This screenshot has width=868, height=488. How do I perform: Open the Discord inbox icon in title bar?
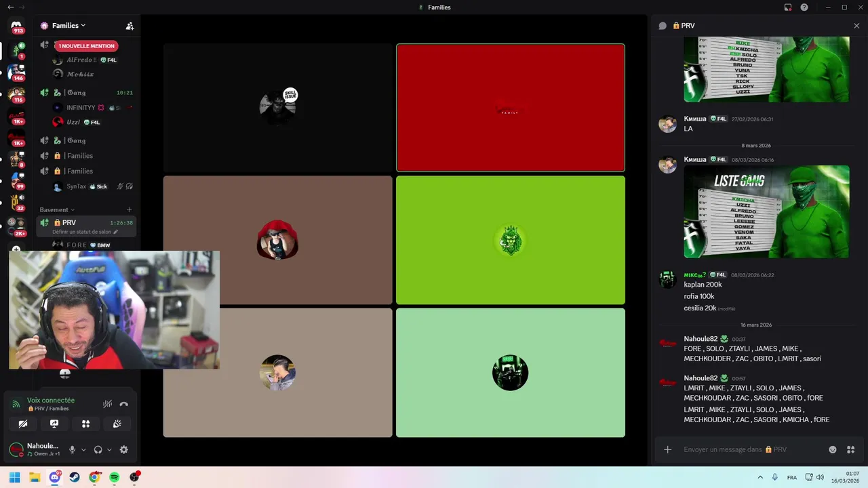pyautogui.click(x=787, y=7)
